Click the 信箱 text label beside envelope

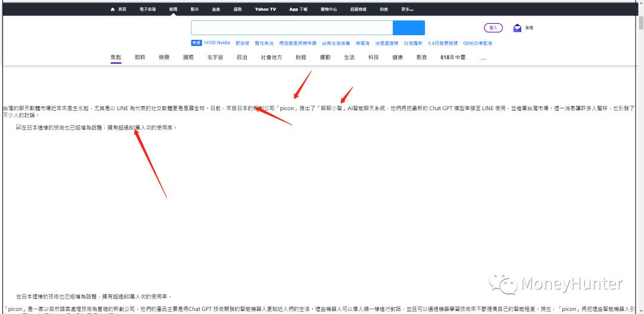pos(529,28)
